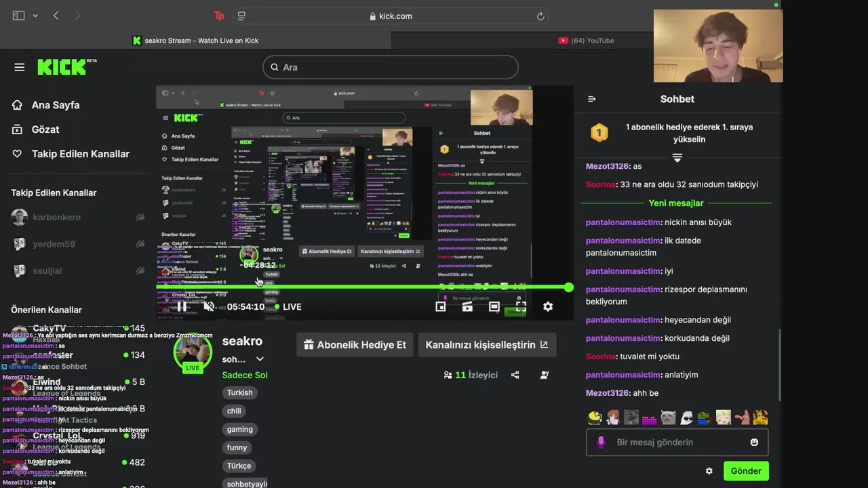Open the Kick hamburger menu
868x488 pixels.
19,67
